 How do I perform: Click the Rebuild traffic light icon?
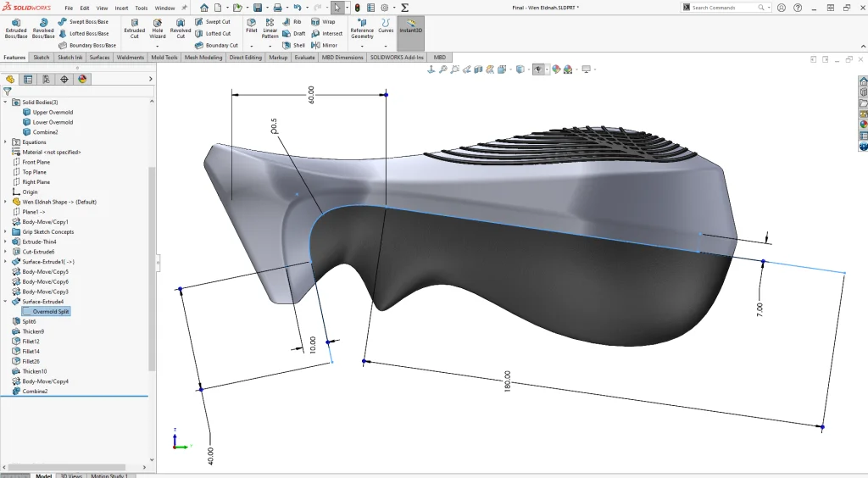pyautogui.click(x=357, y=8)
